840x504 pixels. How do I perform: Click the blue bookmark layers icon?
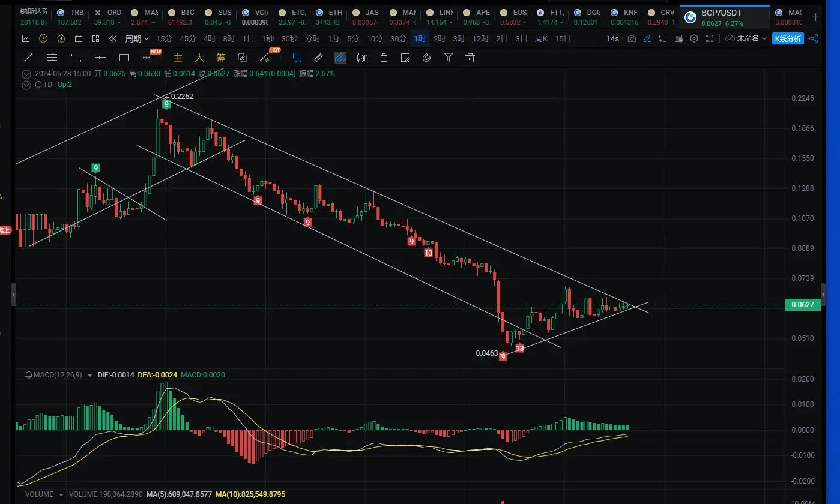click(x=297, y=58)
